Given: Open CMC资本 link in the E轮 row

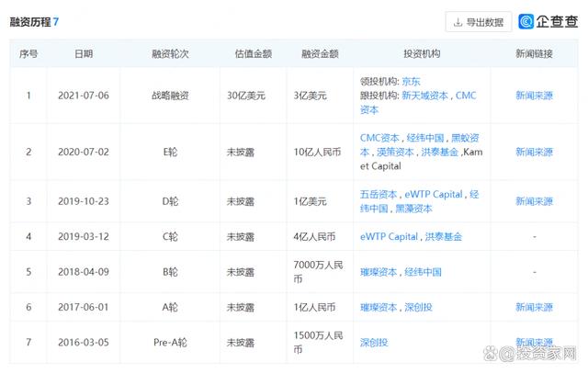Looking at the screenshot, I should [379, 138].
